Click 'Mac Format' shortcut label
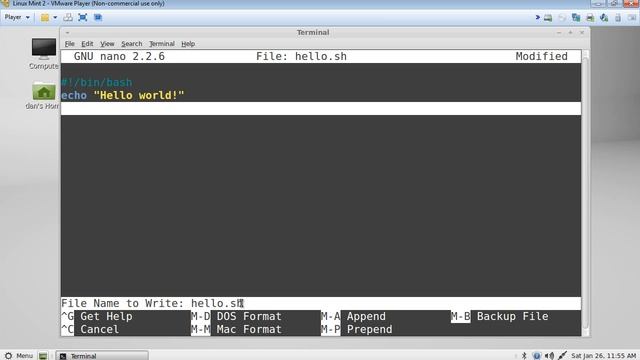The width and height of the screenshot is (640, 360). 249,329
